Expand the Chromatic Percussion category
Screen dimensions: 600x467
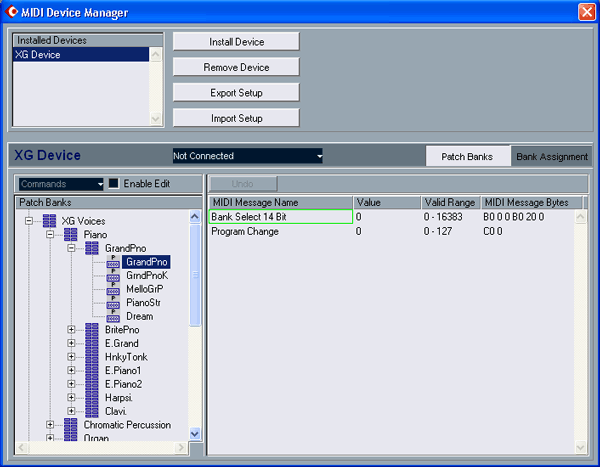point(50,425)
